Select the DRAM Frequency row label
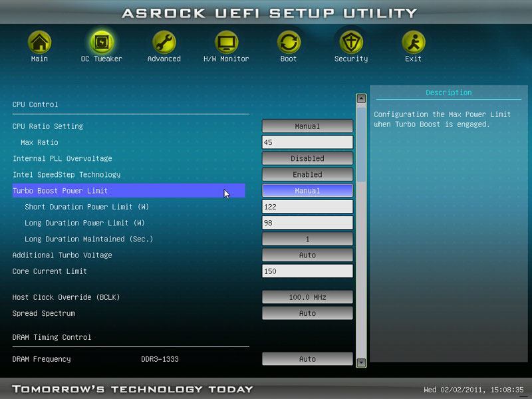The width and height of the screenshot is (532, 399). pos(41,359)
